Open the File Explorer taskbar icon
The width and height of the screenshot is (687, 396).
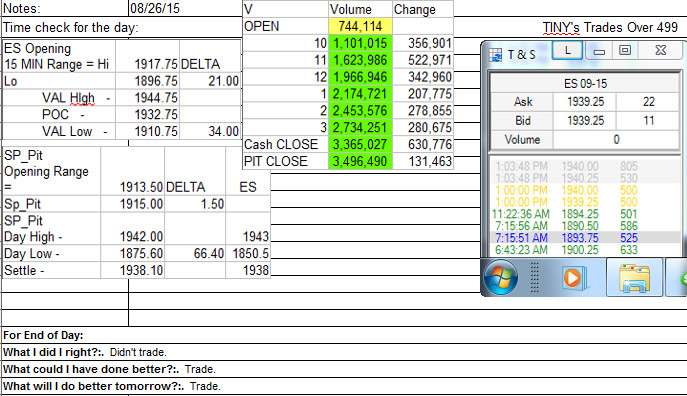click(634, 277)
